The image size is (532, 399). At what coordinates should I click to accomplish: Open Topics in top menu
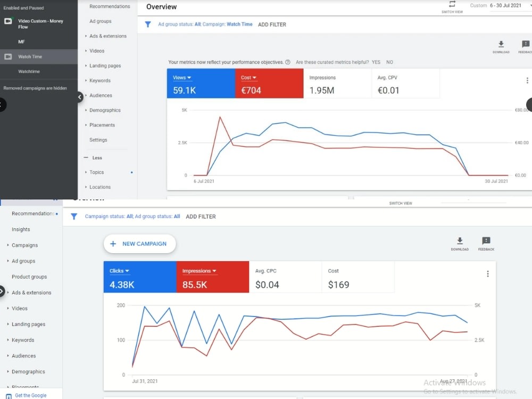pyautogui.click(x=96, y=172)
